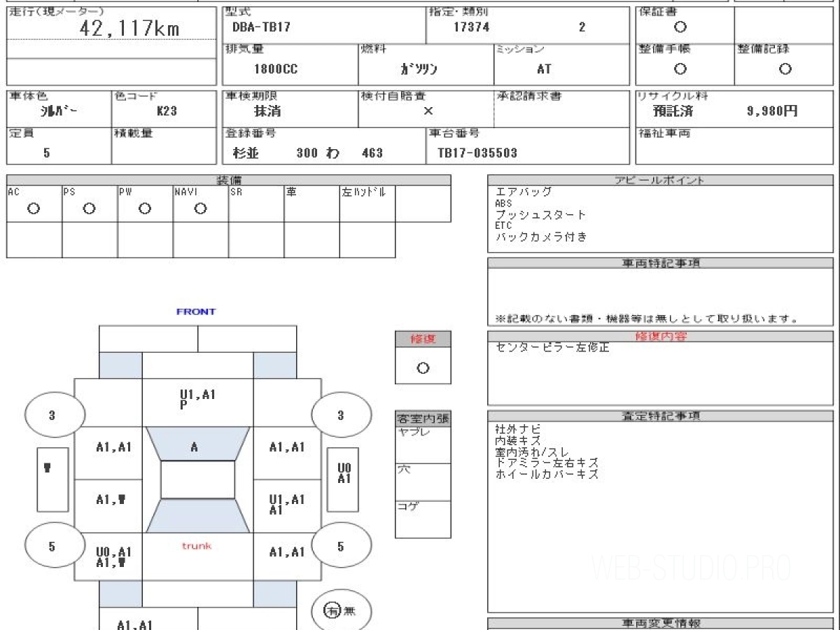This screenshot has height=630, width=840.
Task: Click the バックカメラ付き line
Action: [x=541, y=237]
